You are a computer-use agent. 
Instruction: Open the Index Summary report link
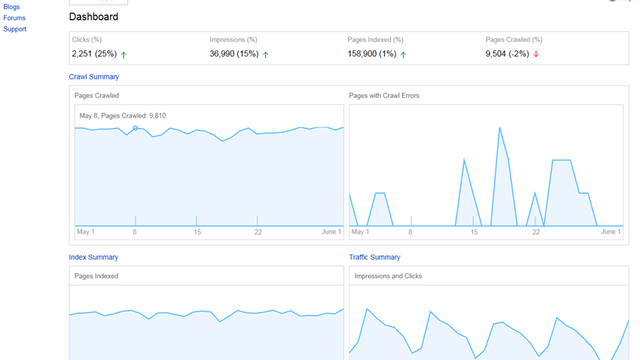93,257
